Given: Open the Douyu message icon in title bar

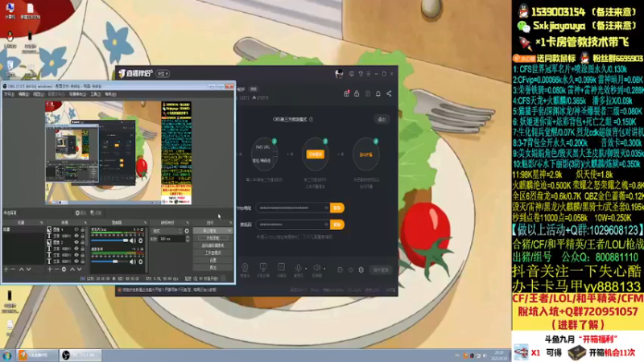Looking at the screenshot, I should (x=352, y=74).
